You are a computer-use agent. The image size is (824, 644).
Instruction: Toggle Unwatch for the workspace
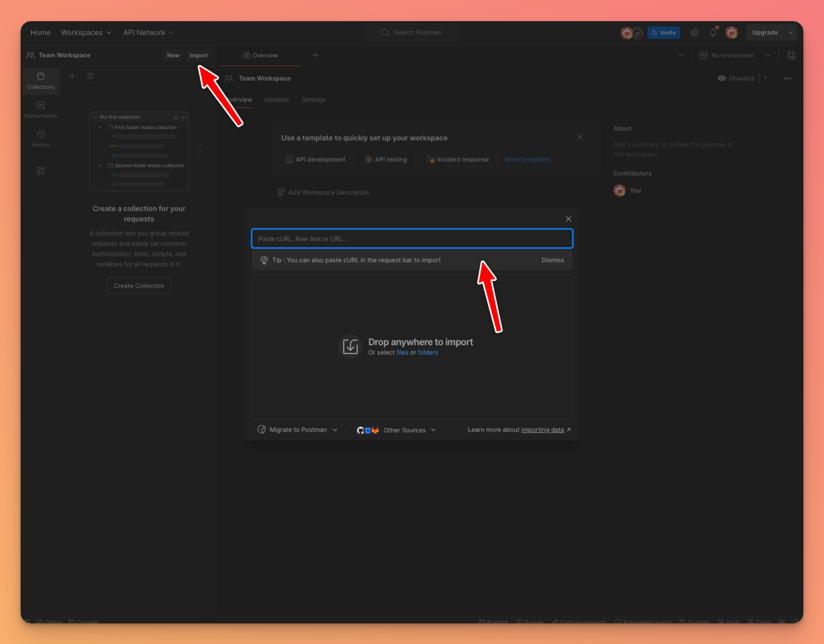(x=736, y=78)
